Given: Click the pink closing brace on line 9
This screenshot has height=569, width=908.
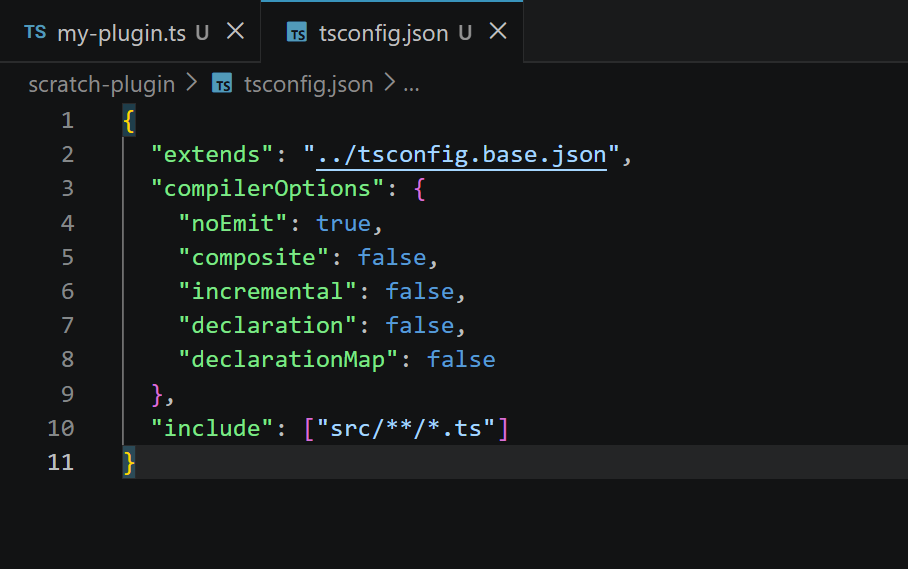Looking at the screenshot, I should (x=157, y=395).
